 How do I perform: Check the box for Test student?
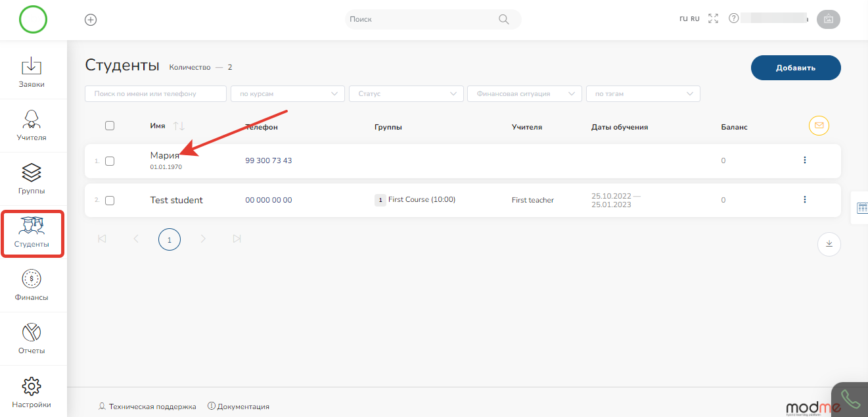pyautogui.click(x=110, y=201)
